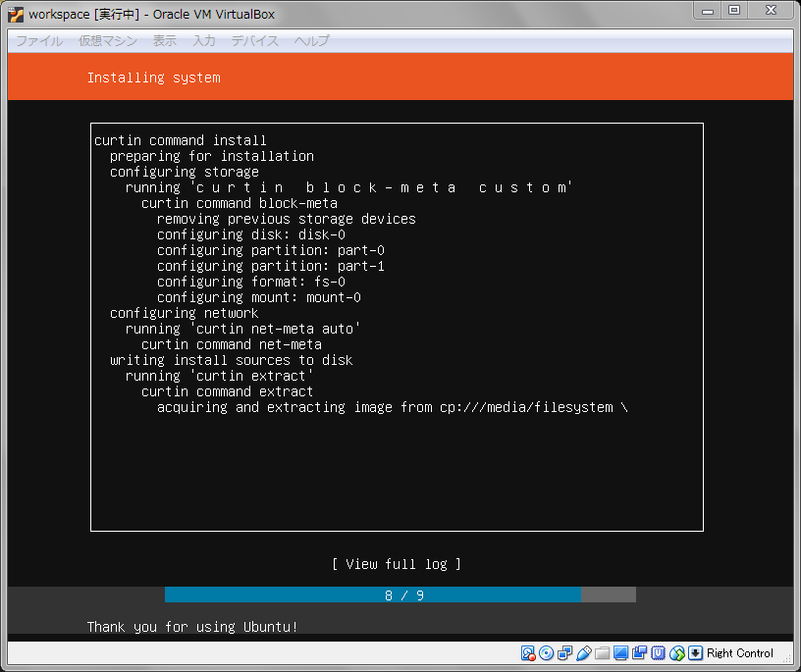Open the 入力 menu
The height and width of the screenshot is (672, 801).
click(x=204, y=41)
